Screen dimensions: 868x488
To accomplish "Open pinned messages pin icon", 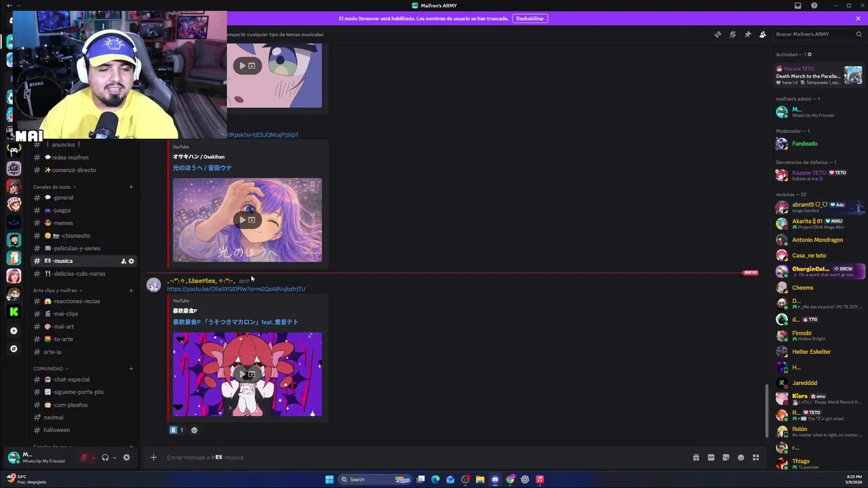I will [x=747, y=35].
